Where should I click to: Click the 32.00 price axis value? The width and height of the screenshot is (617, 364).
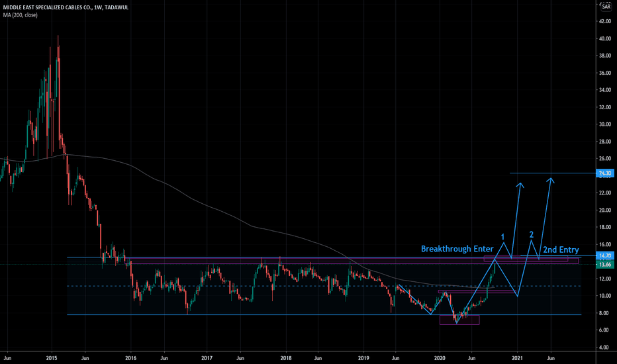click(605, 107)
